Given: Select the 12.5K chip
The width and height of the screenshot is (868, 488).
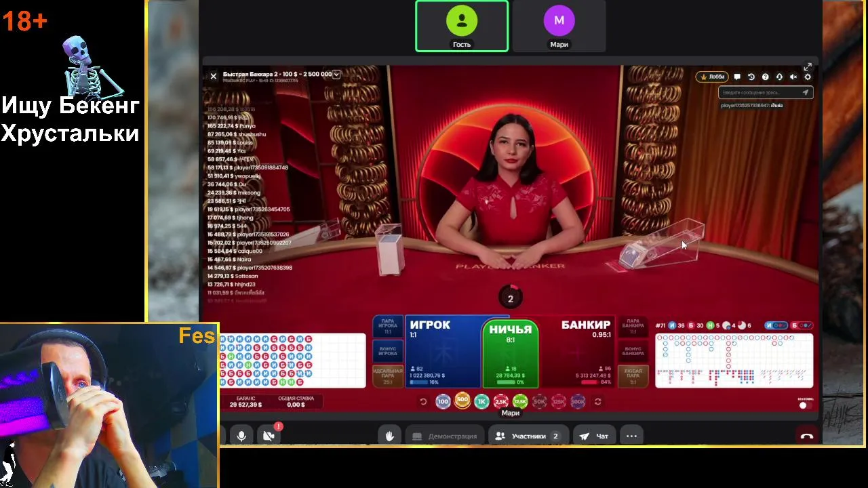Looking at the screenshot, I should pos(520,401).
